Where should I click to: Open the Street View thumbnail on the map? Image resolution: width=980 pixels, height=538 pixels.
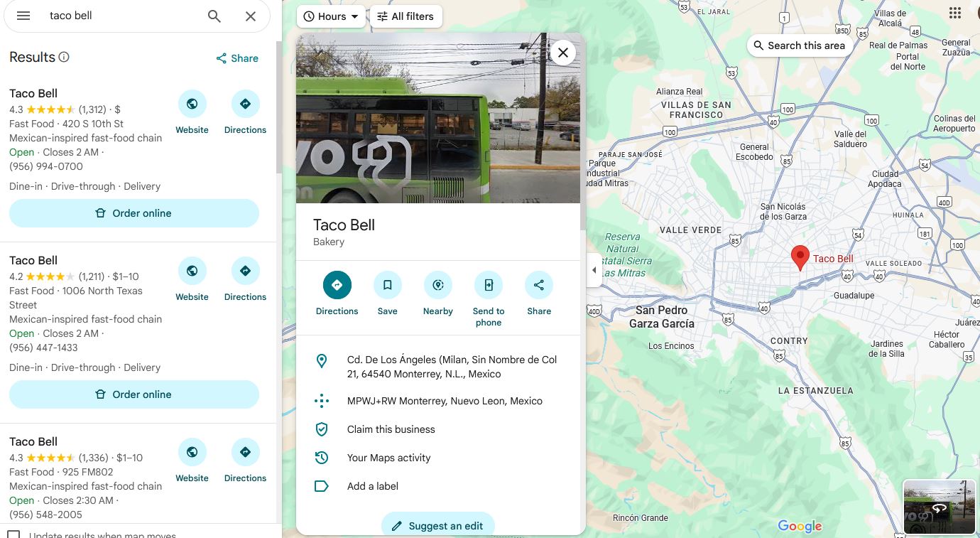point(940,507)
